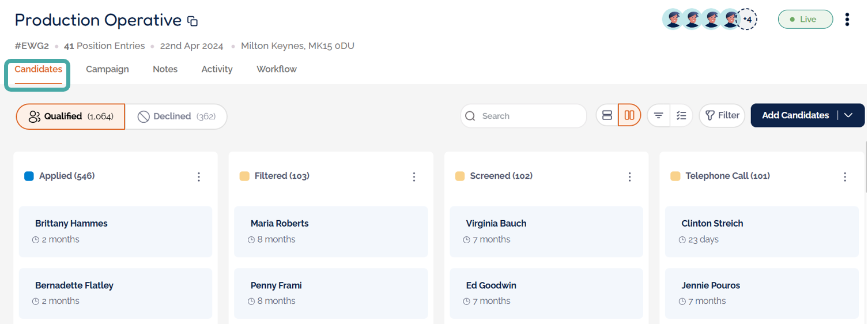Open the Filtered column options menu
This screenshot has width=868, height=324.
tap(414, 177)
